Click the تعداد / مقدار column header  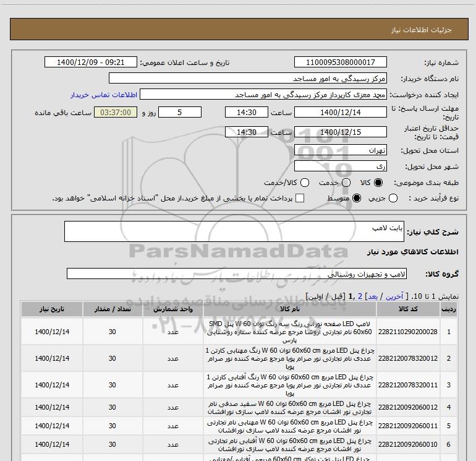pos(113,309)
